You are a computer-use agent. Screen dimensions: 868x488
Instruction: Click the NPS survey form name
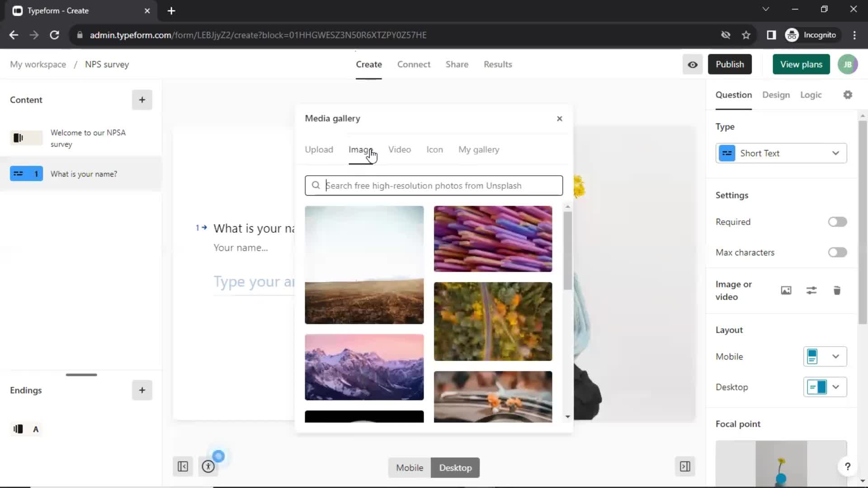[x=107, y=64]
